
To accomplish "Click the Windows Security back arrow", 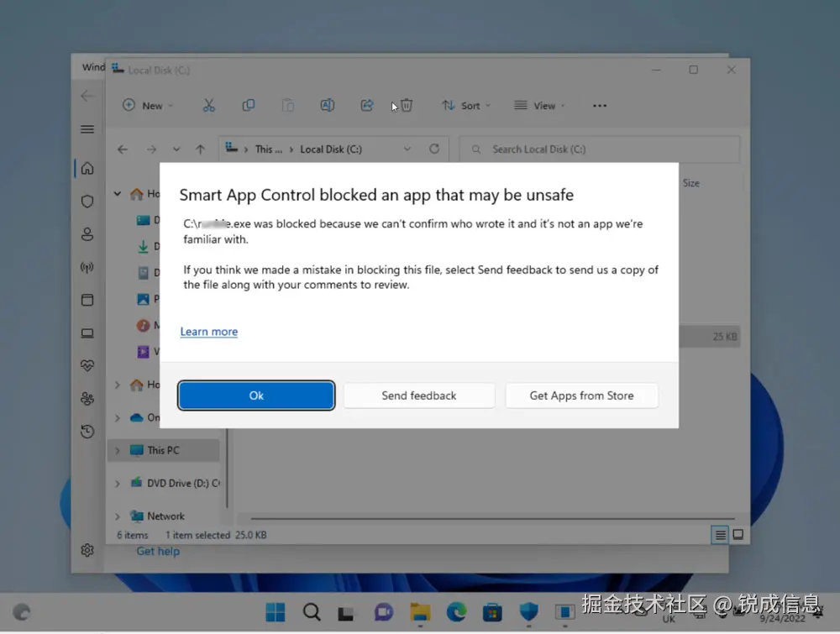I will (x=87, y=96).
